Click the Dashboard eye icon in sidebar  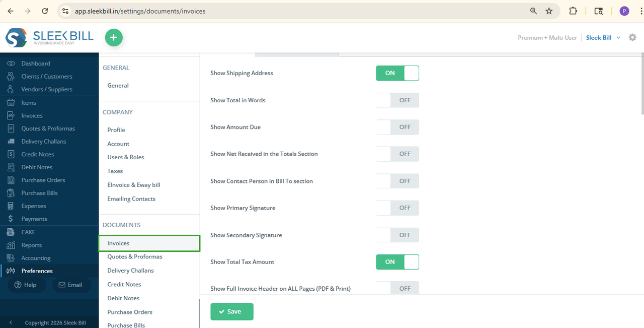pos(11,63)
